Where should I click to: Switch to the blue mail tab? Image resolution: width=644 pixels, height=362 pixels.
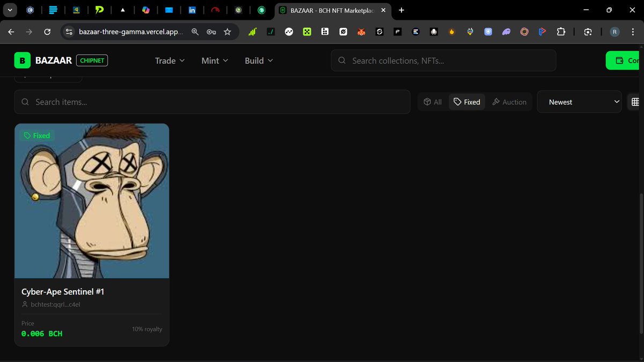pyautogui.click(x=169, y=10)
